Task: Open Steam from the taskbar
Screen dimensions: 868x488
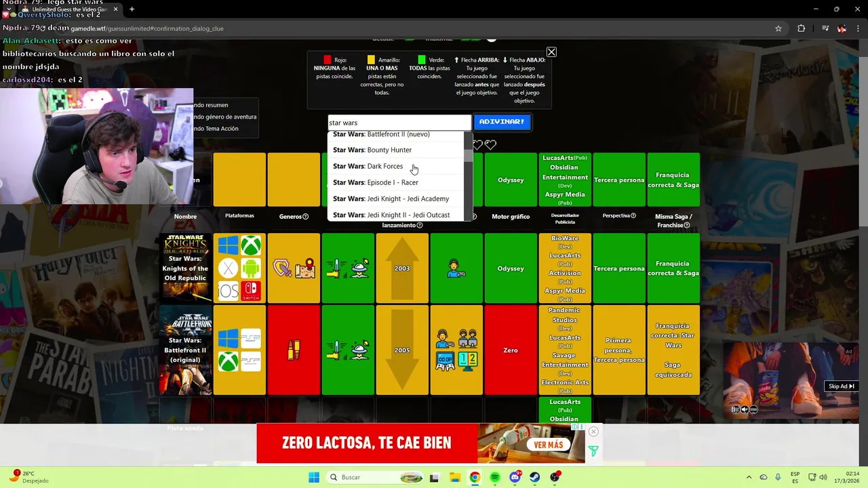Action: (535, 477)
